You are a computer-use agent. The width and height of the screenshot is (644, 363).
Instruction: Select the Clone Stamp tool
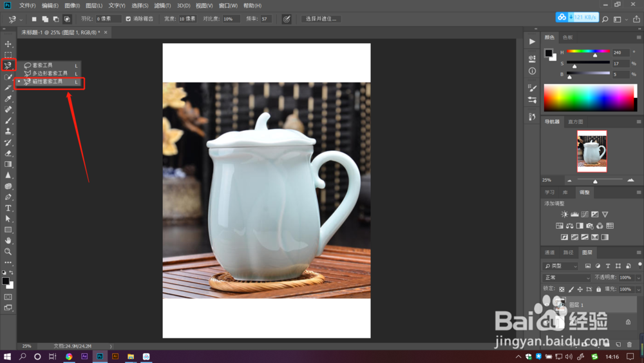8,132
